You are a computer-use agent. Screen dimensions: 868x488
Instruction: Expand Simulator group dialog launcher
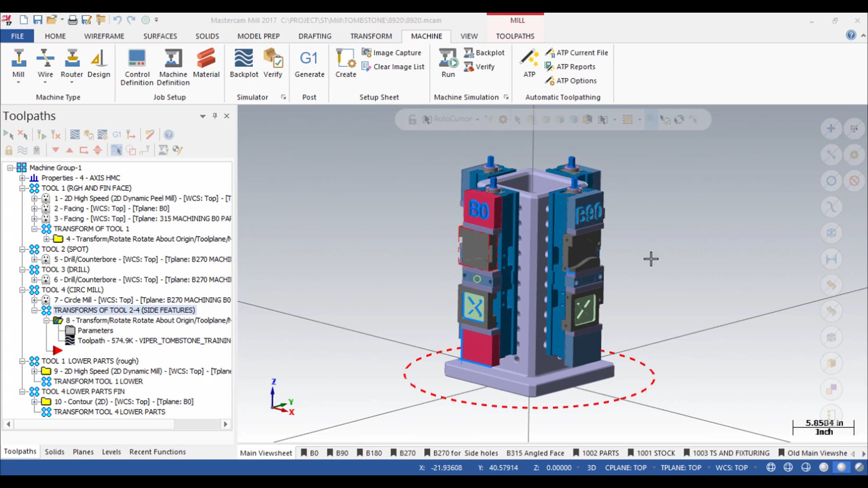coord(283,97)
